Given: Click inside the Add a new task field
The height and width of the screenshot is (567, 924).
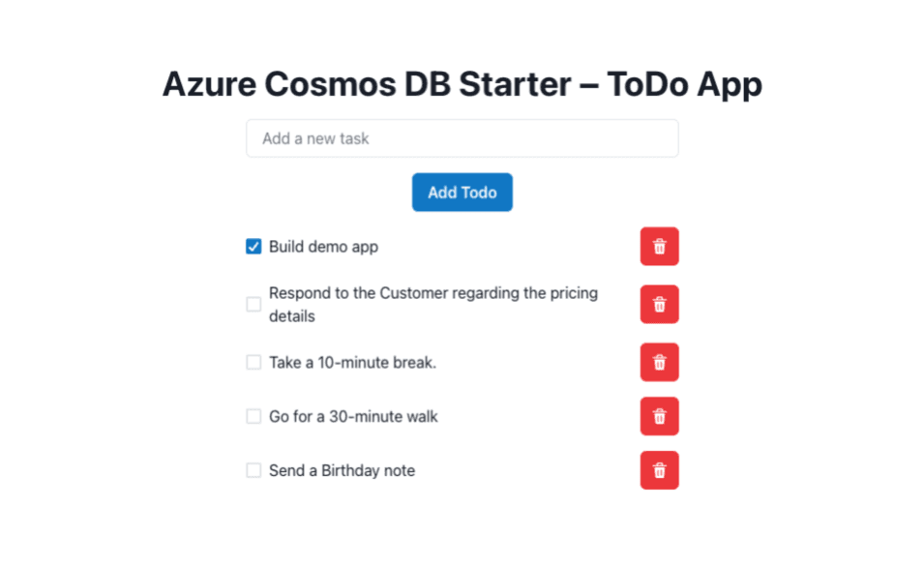Looking at the screenshot, I should [x=462, y=137].
